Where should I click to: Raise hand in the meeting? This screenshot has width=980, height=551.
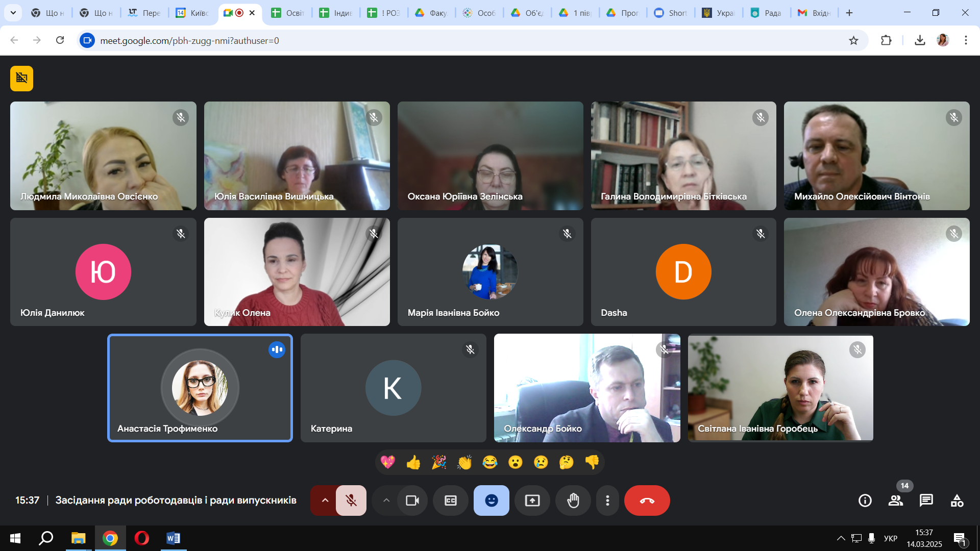(573, 500)
